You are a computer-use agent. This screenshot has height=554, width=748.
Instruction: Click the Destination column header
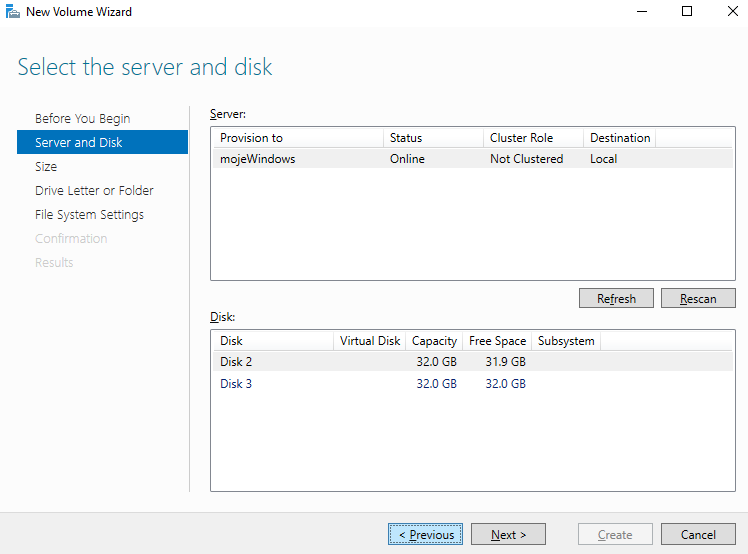coord(619,137)
